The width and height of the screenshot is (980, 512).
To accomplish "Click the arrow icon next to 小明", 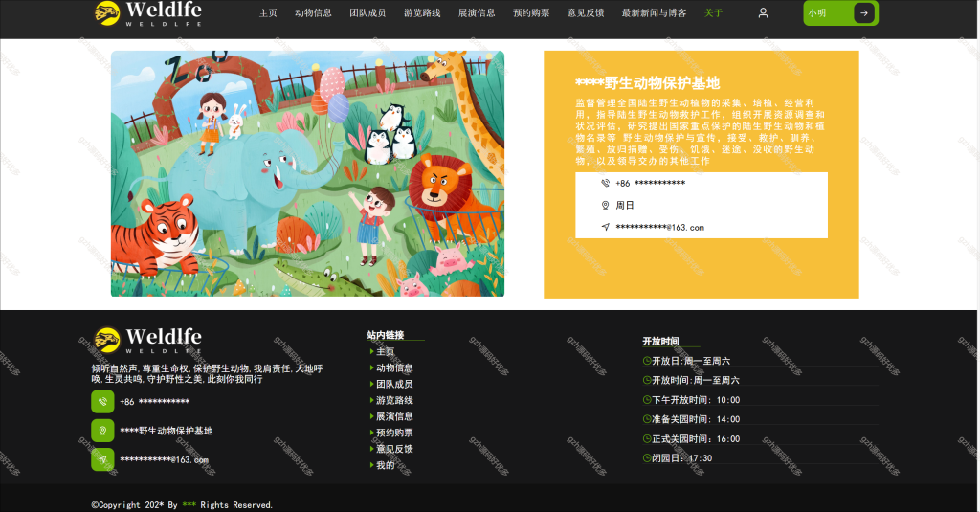I will coord(863,12).
